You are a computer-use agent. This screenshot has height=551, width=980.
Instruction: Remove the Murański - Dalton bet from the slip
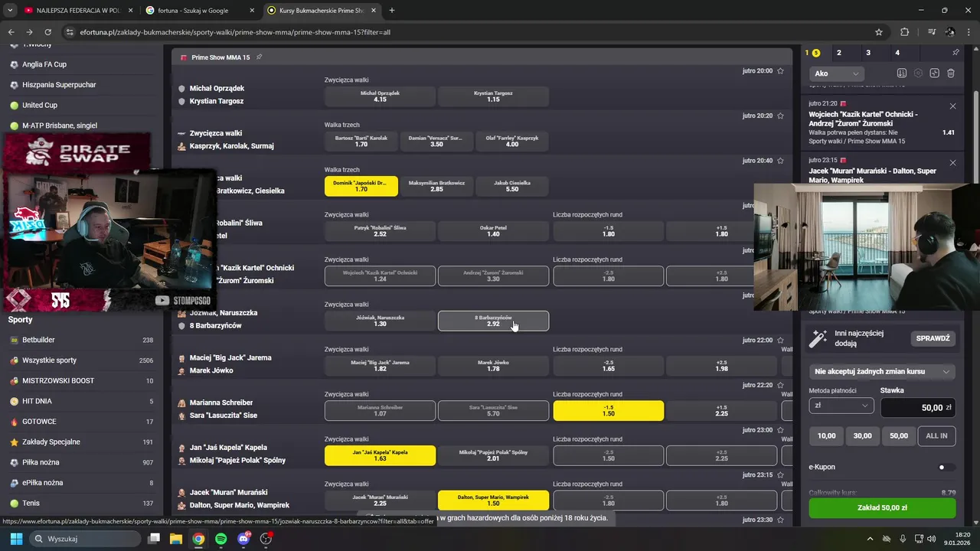click(x=952, y=163)
